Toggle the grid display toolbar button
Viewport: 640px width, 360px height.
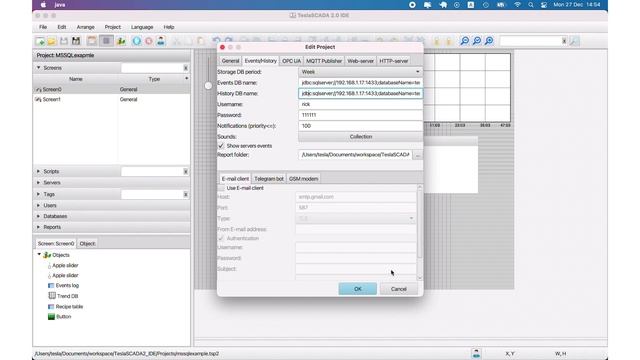[107, 41]
